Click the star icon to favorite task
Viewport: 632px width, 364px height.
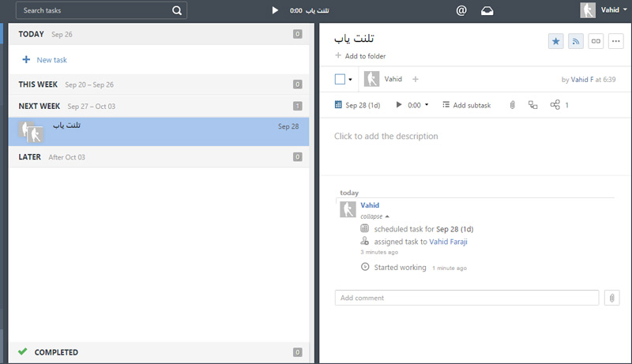pyautogui.click(x=556, y=42)
